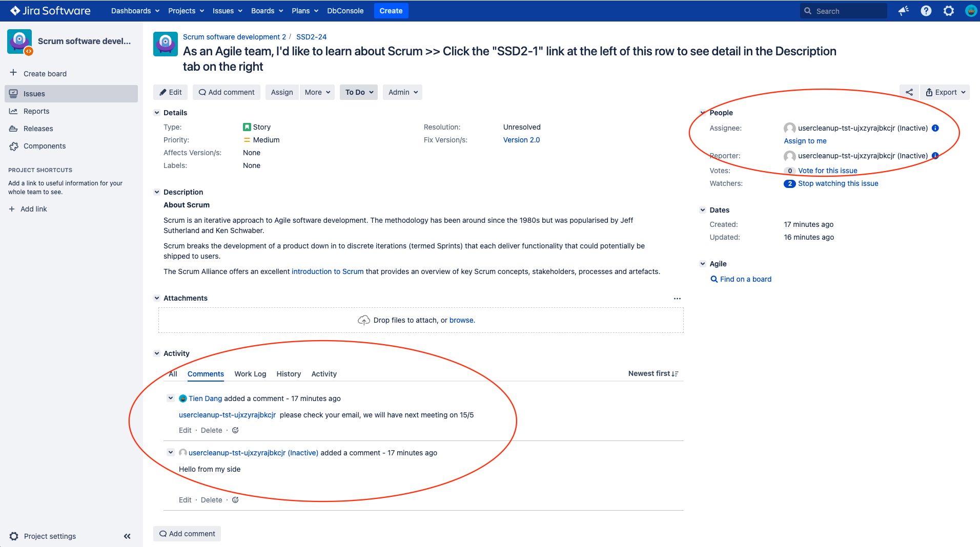Click the share issue icon
The width and height of the screenshot is (980, 547).
point(909,92)
